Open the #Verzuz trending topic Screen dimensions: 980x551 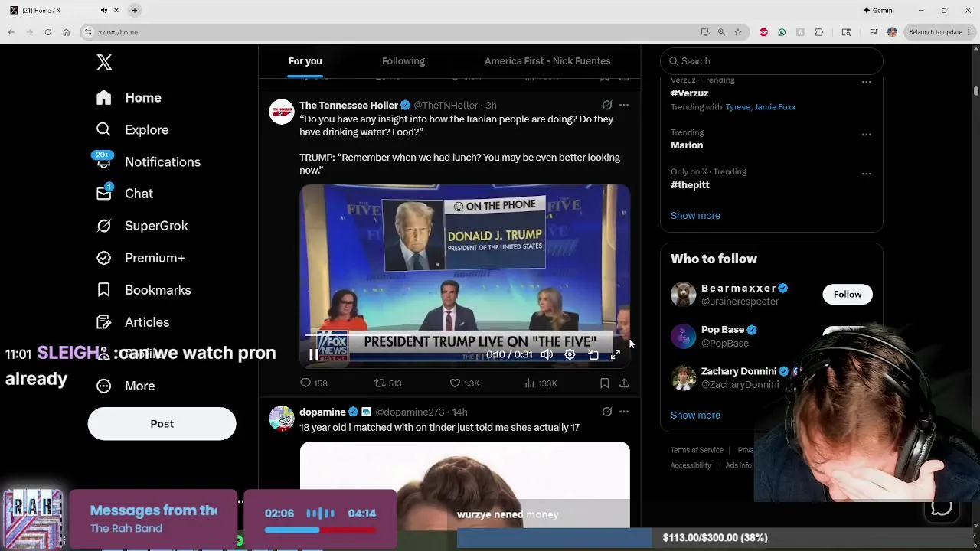pos(690,93)
